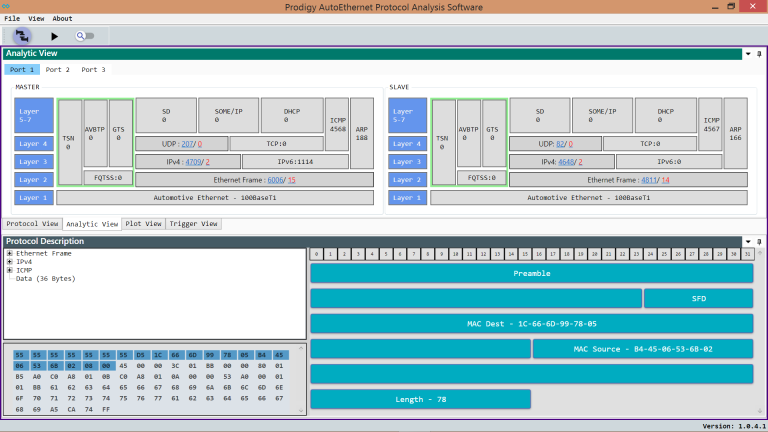Open Analytic View panel dropdown arrow
This screenshot has width=768, height=432.
(748, 54)
